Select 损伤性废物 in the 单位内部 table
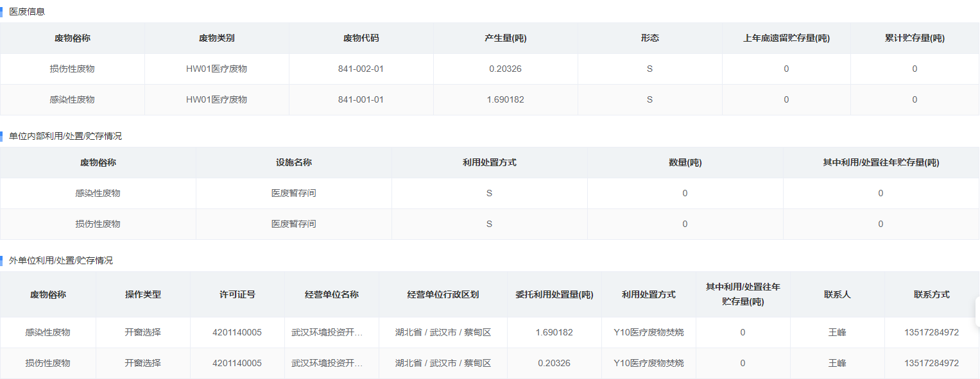 tap(98, 224)
